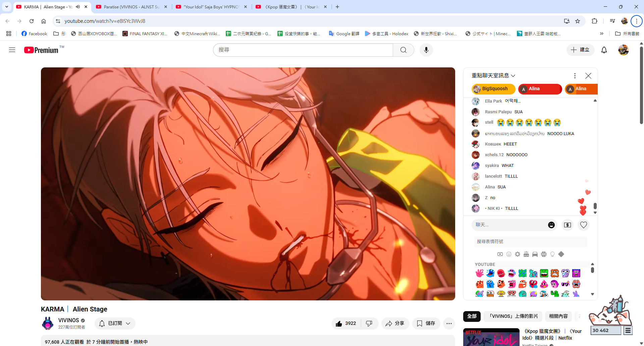This screenshot has height=346, width=644.
Task: Open the tab search dropdown arrow
Action: 7,7
